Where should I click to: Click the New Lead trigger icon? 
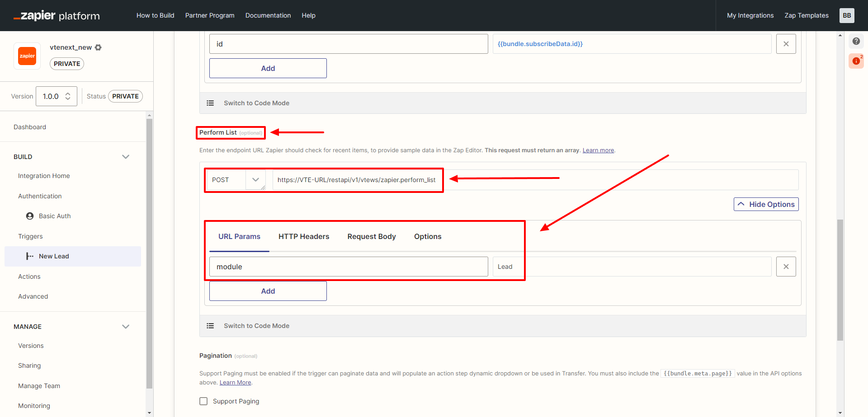30,256
